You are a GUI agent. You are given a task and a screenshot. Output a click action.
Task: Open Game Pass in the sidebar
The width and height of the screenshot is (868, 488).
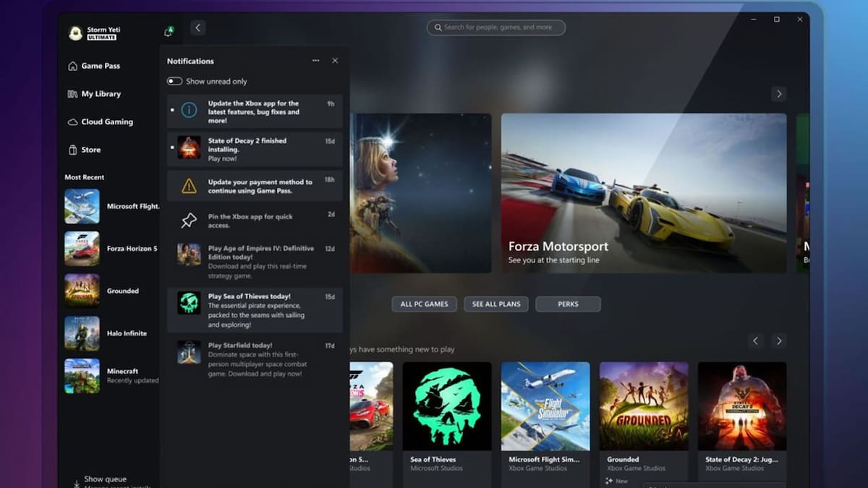94,66
